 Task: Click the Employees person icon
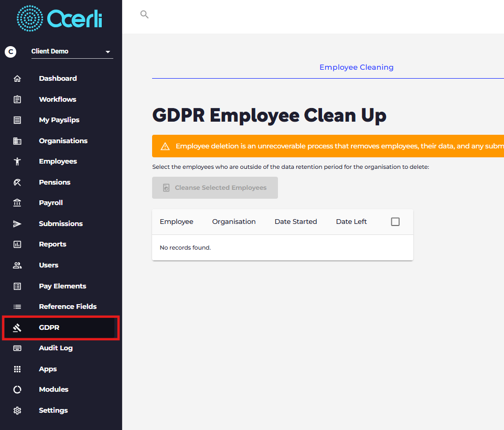coord(17,162)
